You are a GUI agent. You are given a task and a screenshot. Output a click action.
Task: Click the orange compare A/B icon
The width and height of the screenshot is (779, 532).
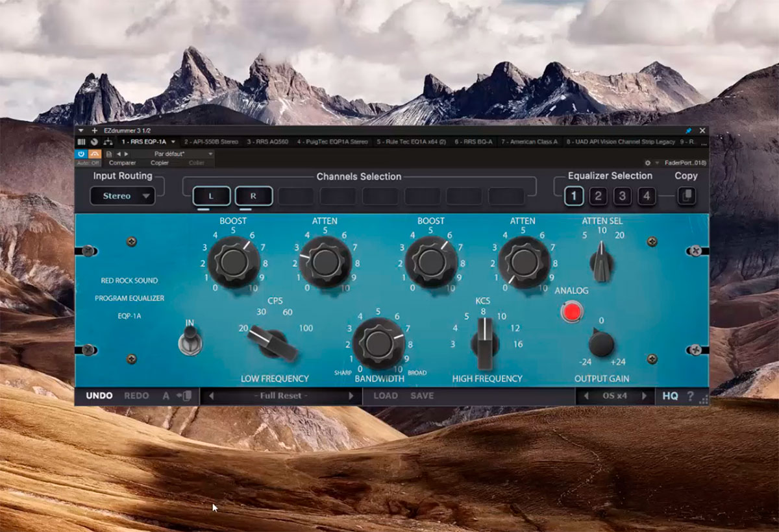(x=94, y=154)
